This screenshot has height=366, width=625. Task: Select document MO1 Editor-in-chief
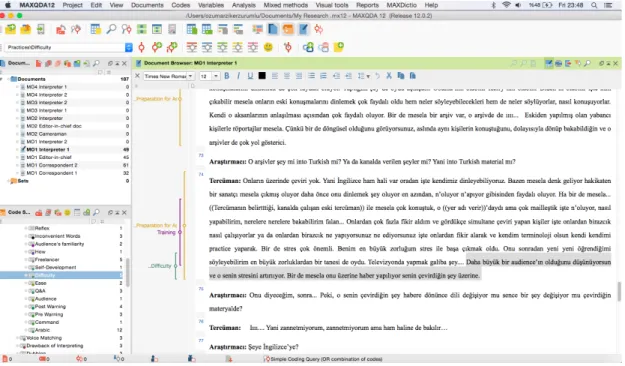[x=49, y=157]
